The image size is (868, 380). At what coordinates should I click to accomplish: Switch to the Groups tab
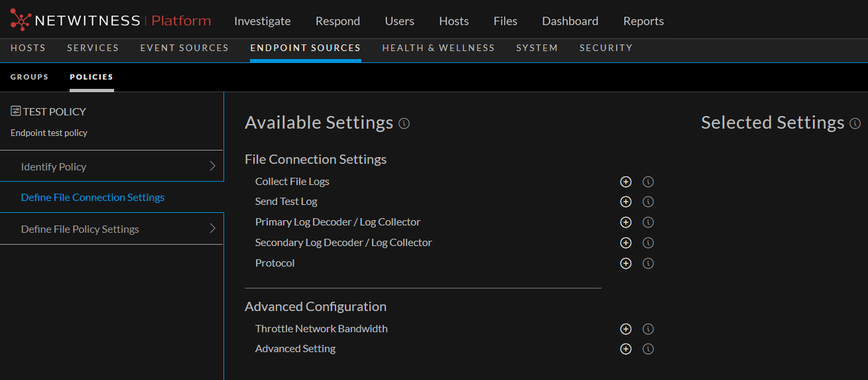[29, 77]
